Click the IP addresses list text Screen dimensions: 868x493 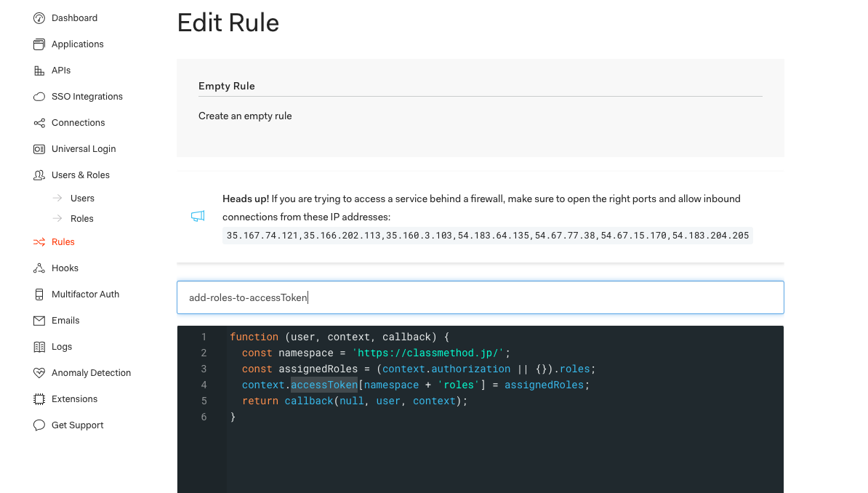pyautogui.click(x=488, y=236)
